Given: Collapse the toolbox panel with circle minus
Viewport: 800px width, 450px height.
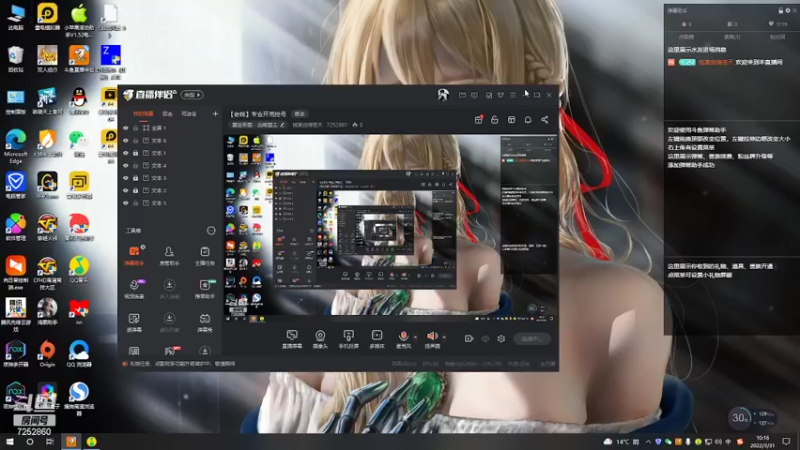Looking at the screenshot, I should pos(211,231).
